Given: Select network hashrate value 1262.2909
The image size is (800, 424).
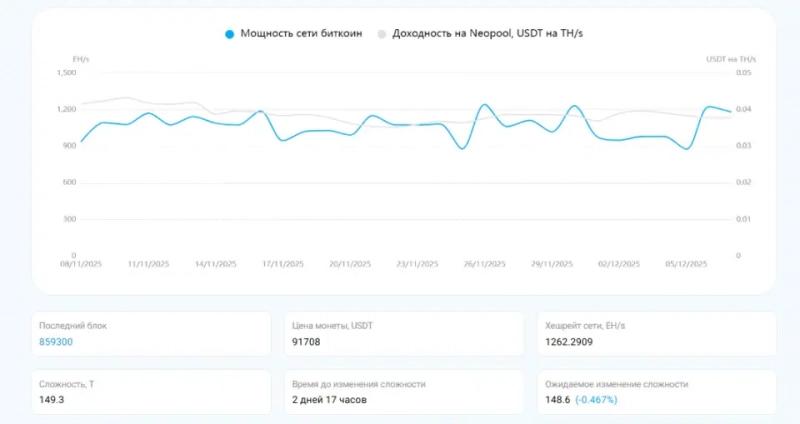Looking at the screenshot, I should click(x=569, y=342).
